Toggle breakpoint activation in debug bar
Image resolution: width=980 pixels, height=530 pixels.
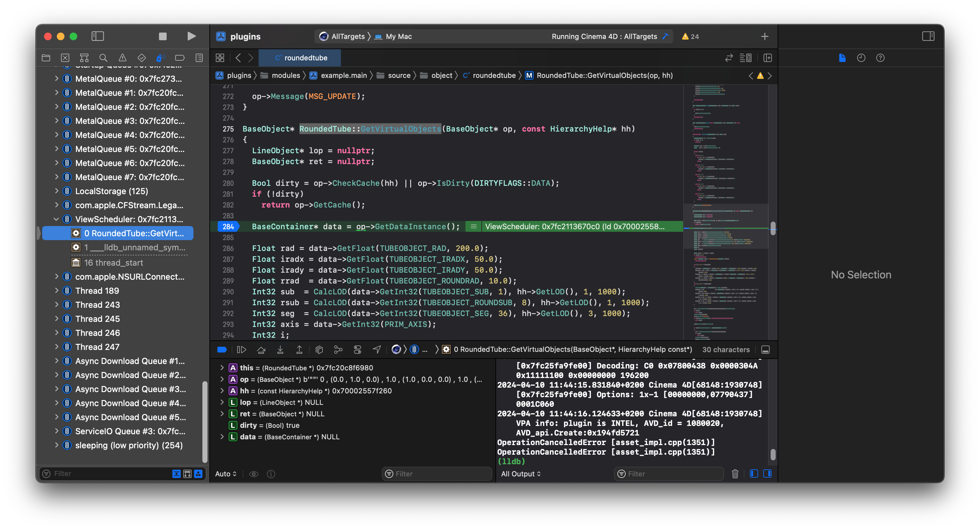[x=222, y=349]
